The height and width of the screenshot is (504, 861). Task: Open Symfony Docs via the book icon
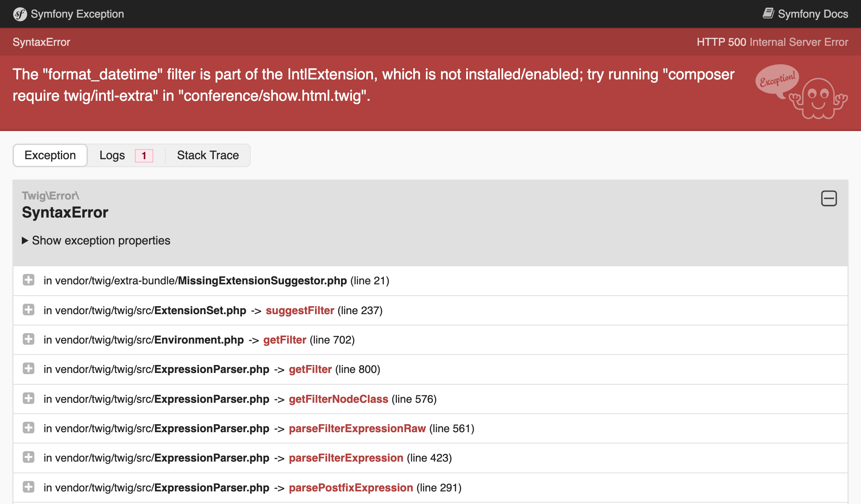[x=768, y=13]
